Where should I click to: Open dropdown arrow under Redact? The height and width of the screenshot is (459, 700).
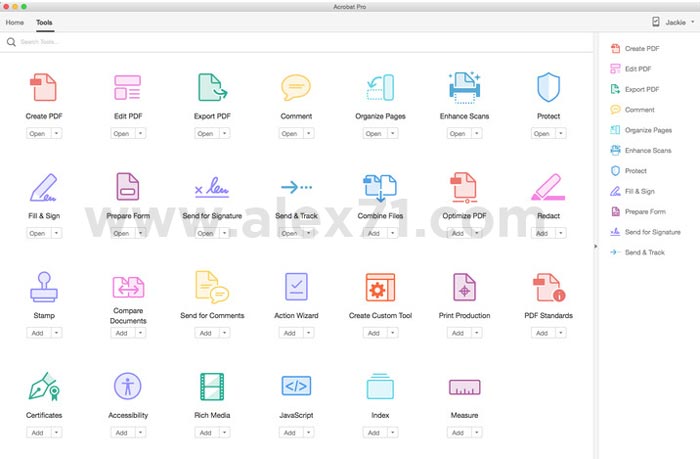[561, 233]
